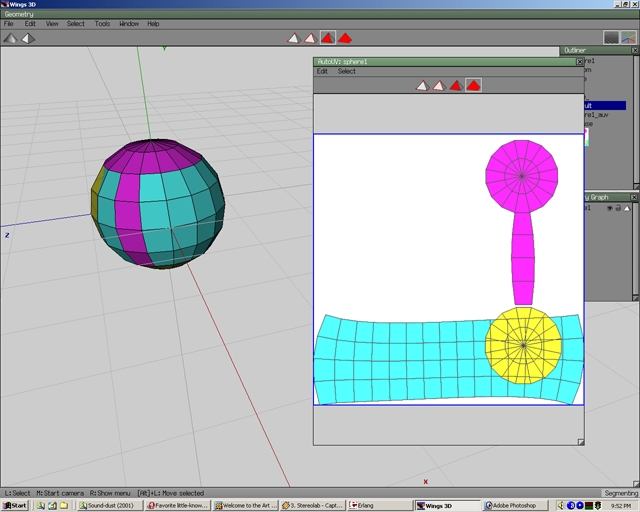Switch to Favorite little-know... taskbar window

pyautogui.click(x=178, y=505)
